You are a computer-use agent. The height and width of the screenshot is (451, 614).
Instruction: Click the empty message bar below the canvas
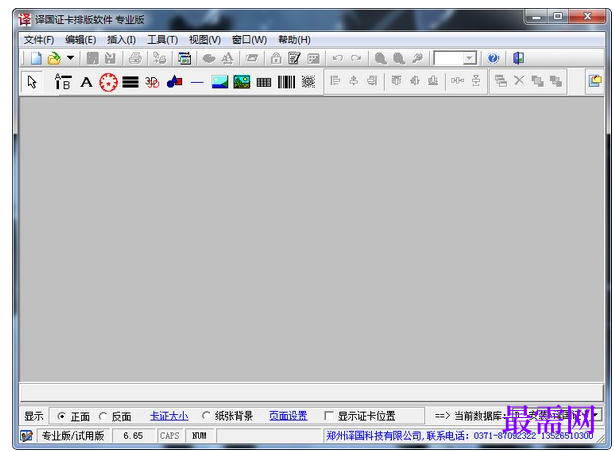point(311,393)
